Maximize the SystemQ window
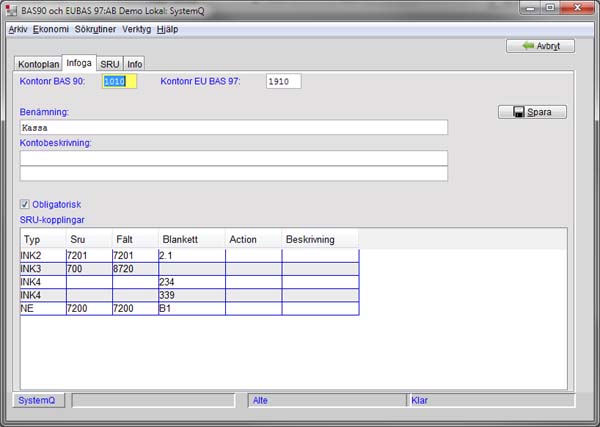 click(x=550, y=8)
